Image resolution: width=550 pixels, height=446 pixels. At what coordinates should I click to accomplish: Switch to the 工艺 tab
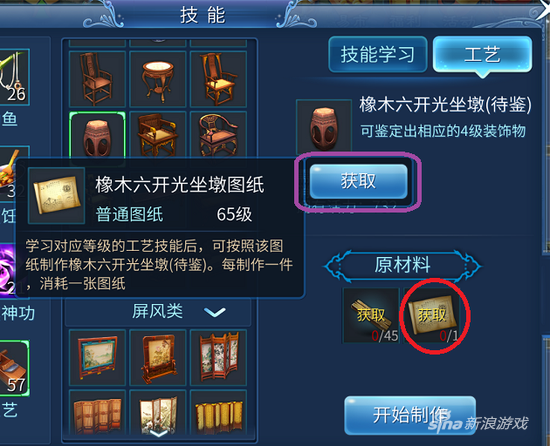[482, 55]
